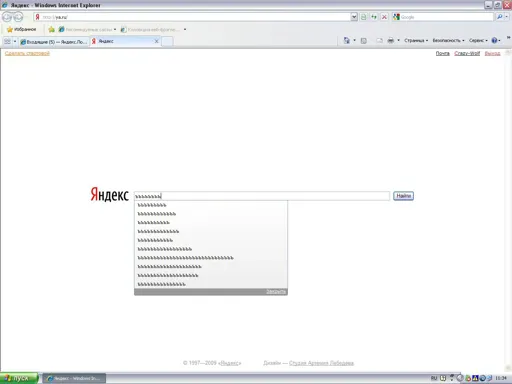Click the system tray clock
The image size is (512, 384).
click(x=501, y=378)
